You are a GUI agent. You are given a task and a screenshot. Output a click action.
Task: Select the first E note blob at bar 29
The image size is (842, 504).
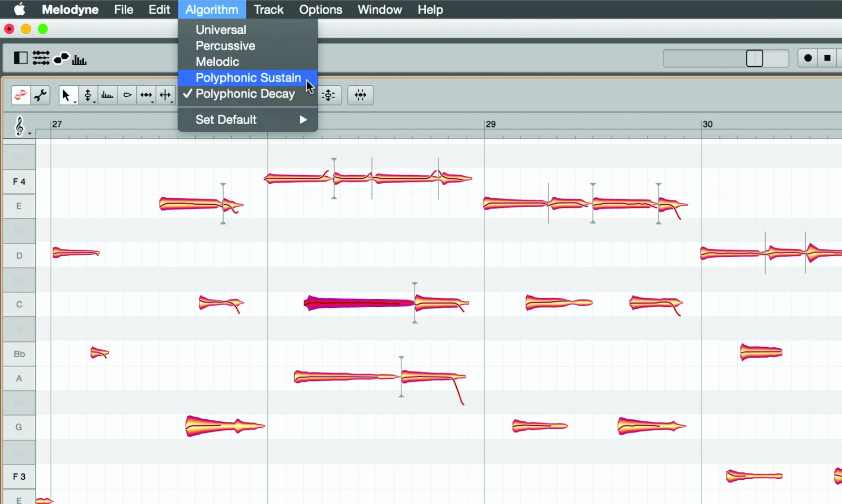tap(516, 203)
